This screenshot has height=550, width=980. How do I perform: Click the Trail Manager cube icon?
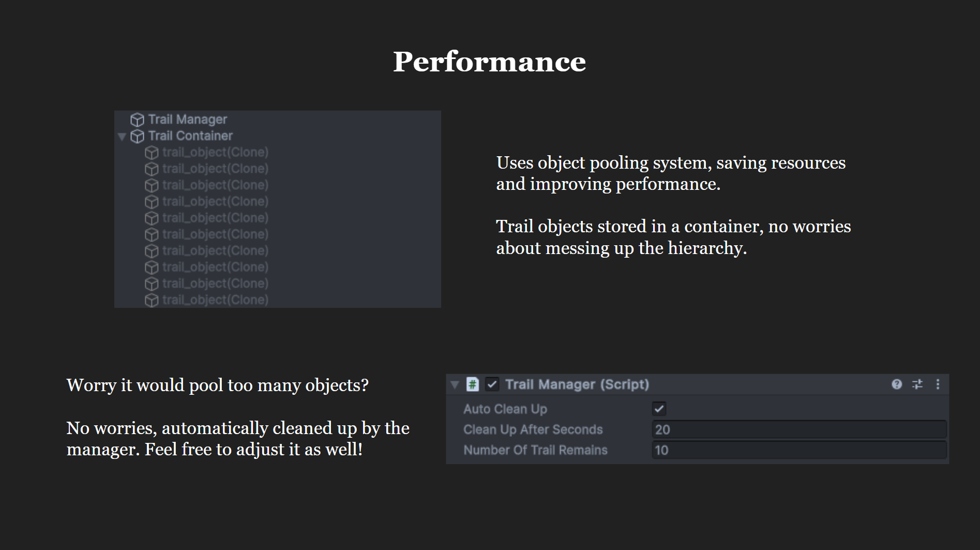point(137,120)
